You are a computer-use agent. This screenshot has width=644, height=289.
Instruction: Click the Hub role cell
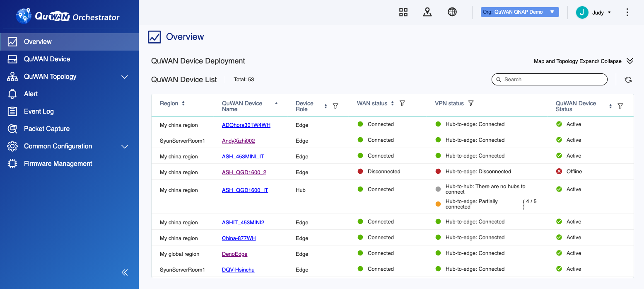point(301,190)
